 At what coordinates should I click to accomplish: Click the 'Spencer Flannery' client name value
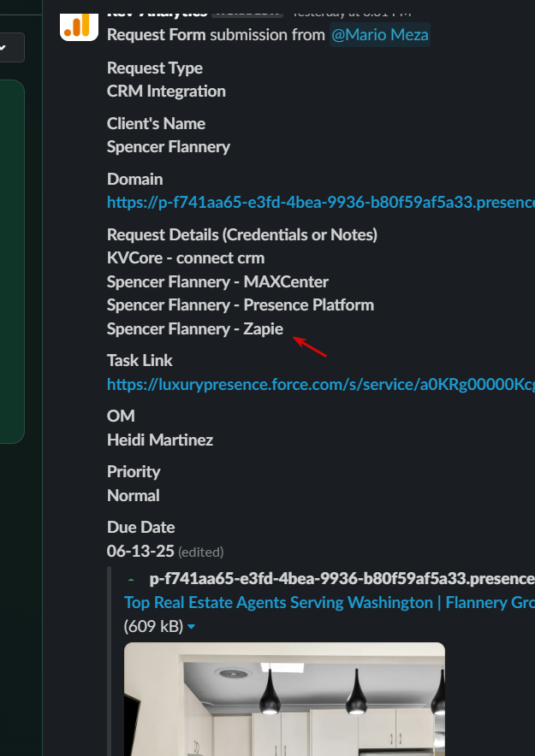tap(169, 146)
